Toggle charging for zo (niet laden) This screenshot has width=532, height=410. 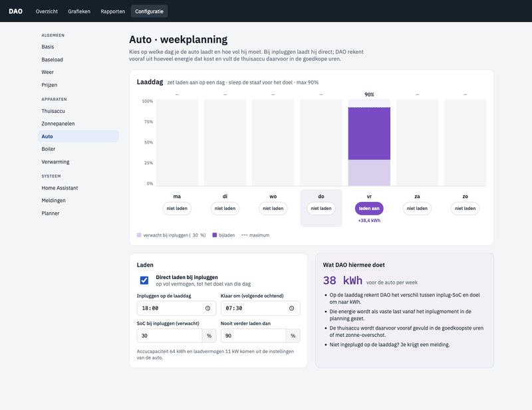click(x=465, y=209)
